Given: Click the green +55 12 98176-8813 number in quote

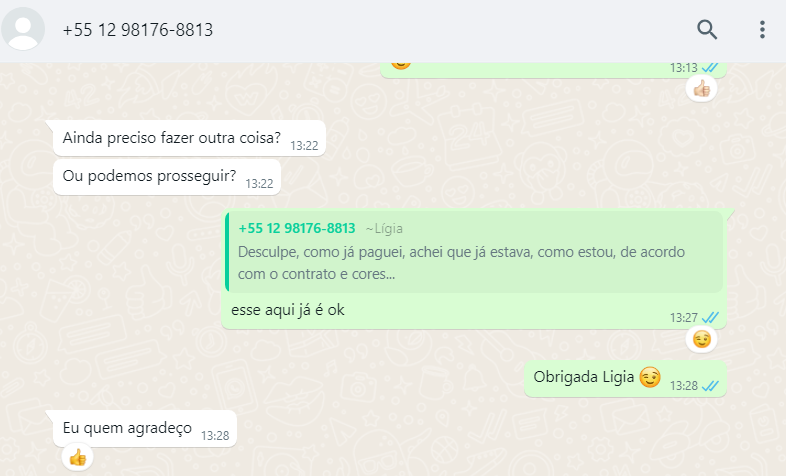Looking at the screenshot, I should [x=297, y=228].
